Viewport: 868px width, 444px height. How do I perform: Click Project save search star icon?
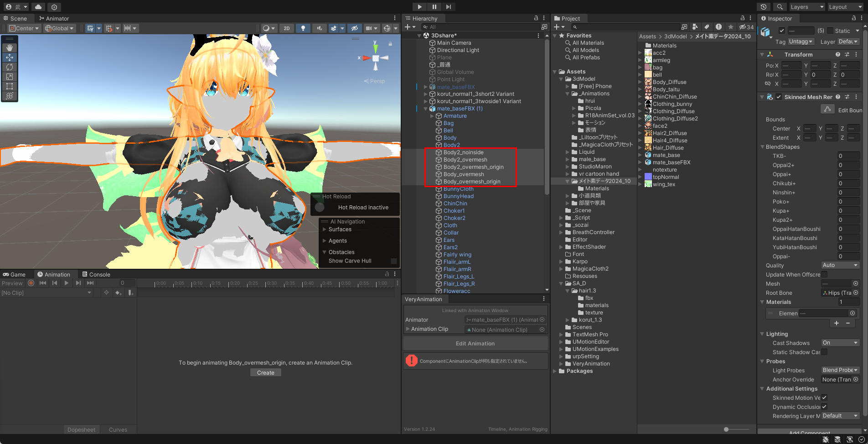click(x=731, y=27)
